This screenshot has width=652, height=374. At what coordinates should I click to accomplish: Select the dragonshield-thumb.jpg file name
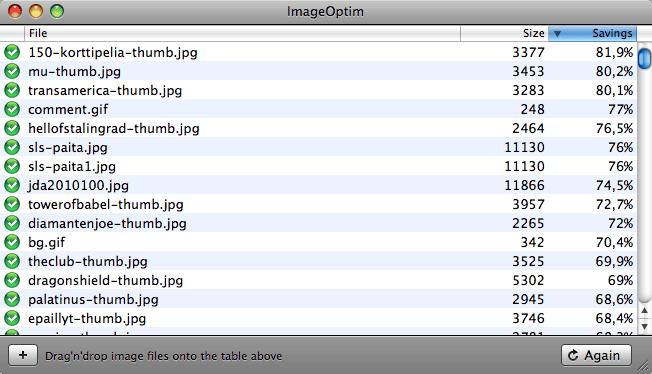(x=106, y=280)
